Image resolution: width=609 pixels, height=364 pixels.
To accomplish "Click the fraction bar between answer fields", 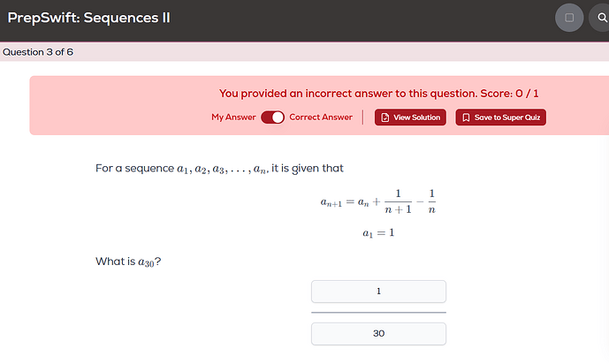I will [378, 313].
